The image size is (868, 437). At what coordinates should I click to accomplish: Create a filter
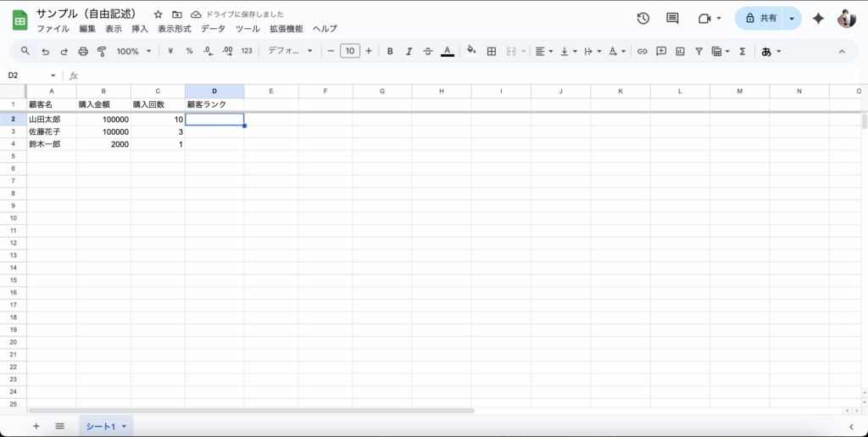(699, 52)
